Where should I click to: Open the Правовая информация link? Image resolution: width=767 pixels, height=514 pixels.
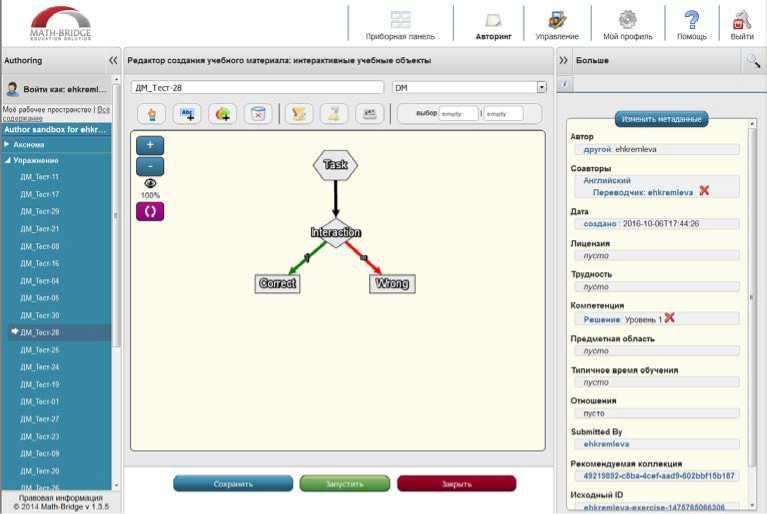point(60,498)
